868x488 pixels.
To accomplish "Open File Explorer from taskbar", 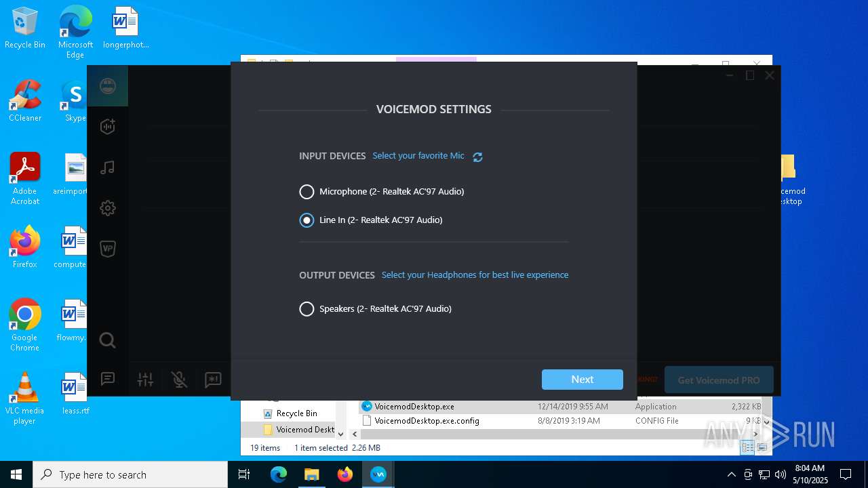I will [x=311, y=474].
